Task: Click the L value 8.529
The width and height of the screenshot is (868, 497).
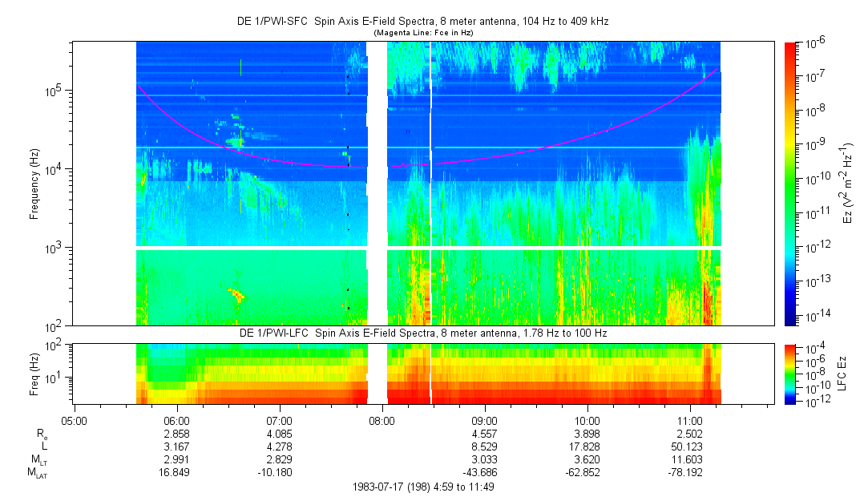Action: [x=484, y=446]
